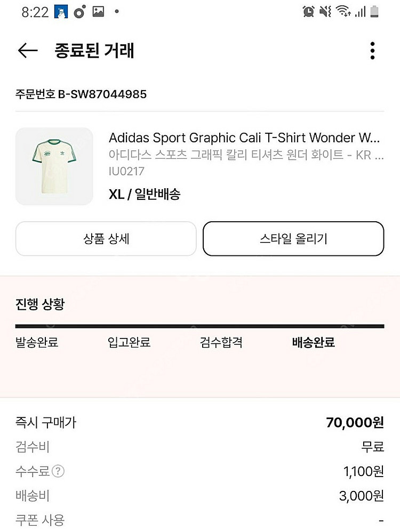Select the 검수합격 progress step
This screenshot has height=532, width=400.
point(221,342)
